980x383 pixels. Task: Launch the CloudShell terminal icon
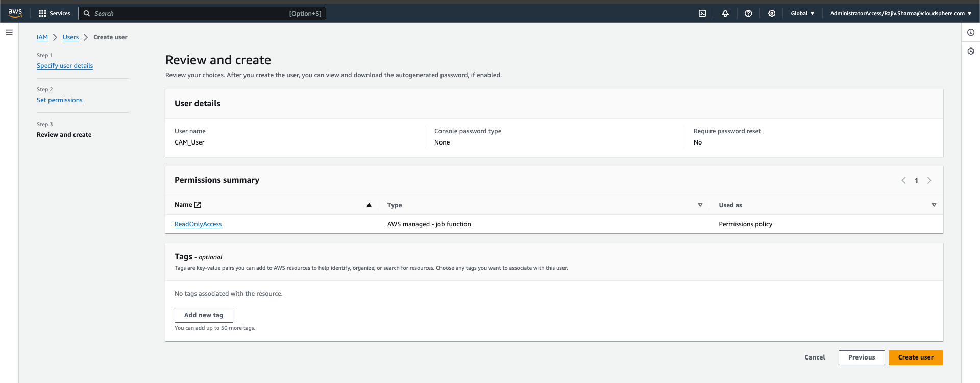[x=702, y=13]
